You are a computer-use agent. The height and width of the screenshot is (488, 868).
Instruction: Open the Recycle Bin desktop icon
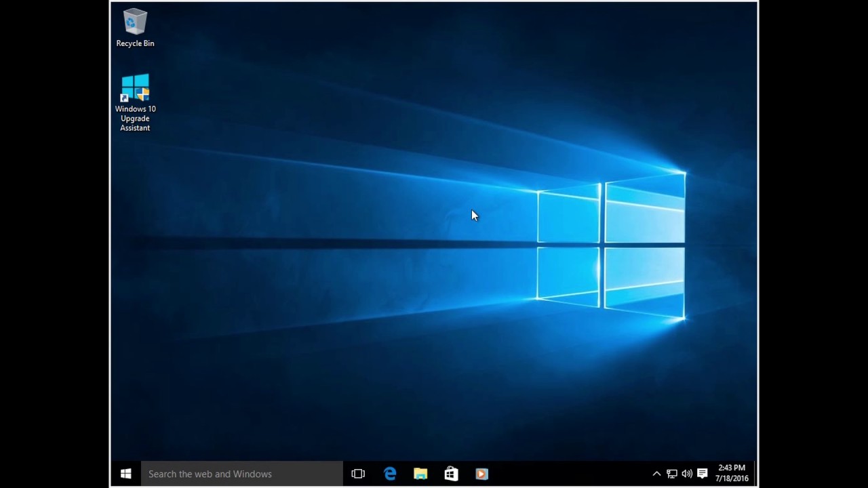coord(135,28)
